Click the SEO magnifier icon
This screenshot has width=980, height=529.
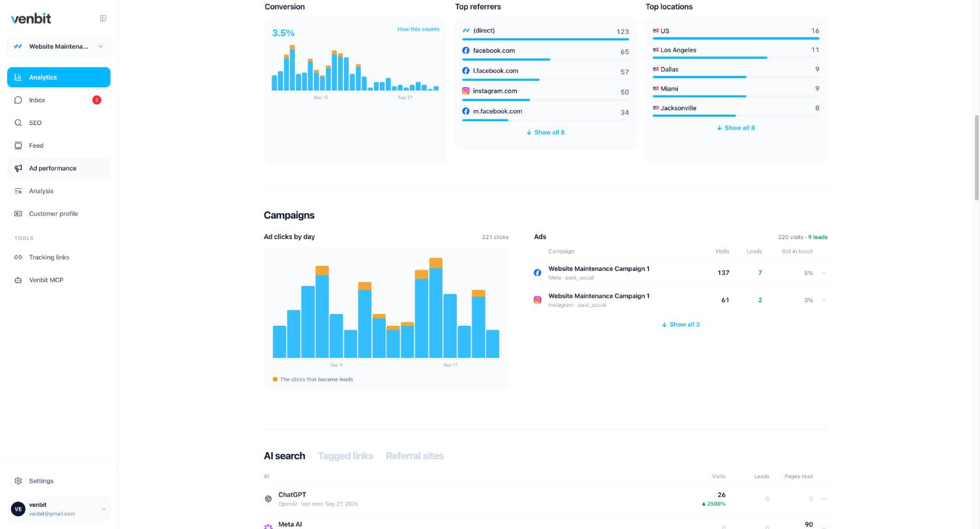[18, 123]
